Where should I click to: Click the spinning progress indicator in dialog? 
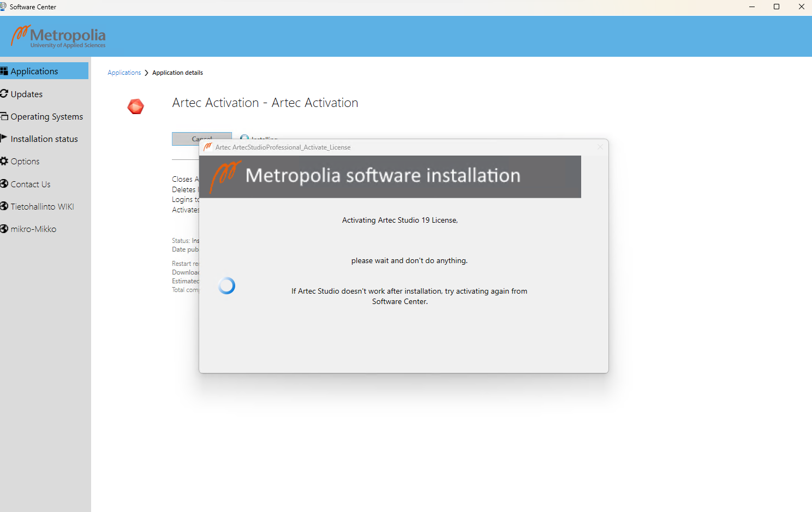226,285
